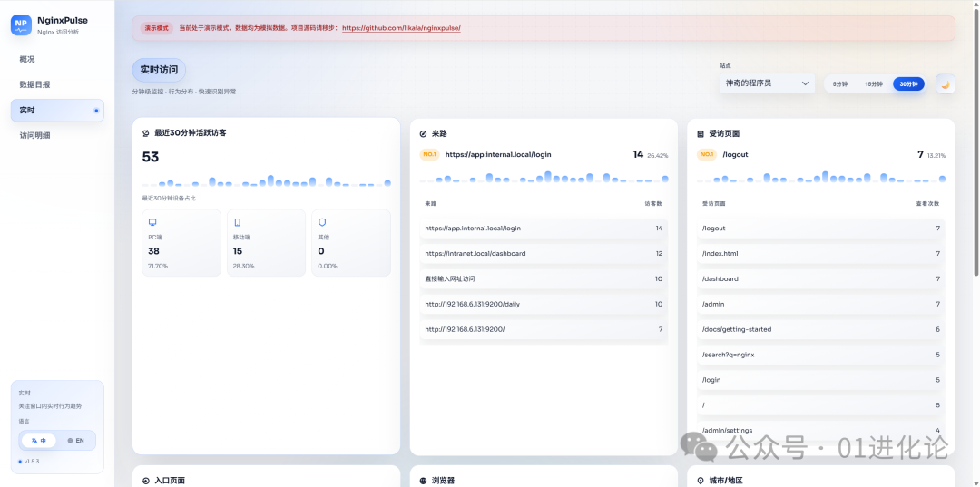Image resolution: width=980 pixels, height=487 pixels.
Task: Switch time range to 15分钟
Action: click(x=873, y=83)
